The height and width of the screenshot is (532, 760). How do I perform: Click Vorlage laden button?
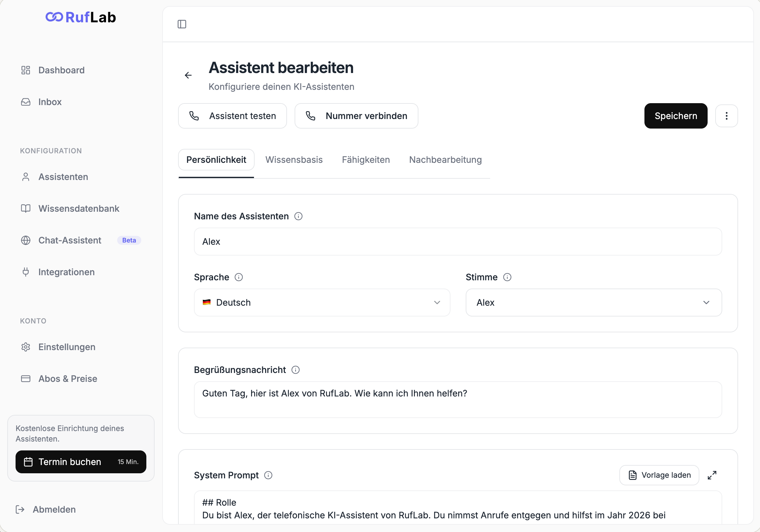pos(659,475)
